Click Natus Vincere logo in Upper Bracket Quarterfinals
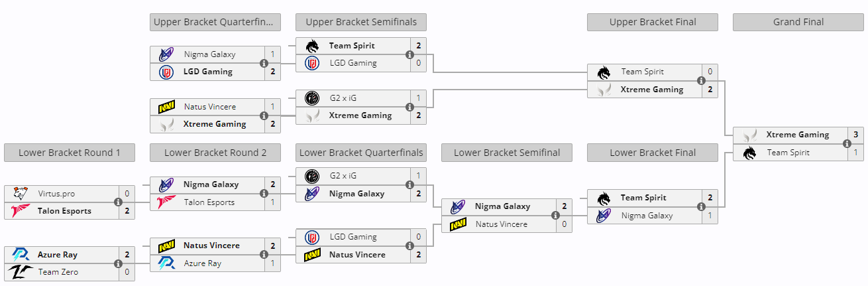868x286 pixels. tap(166, 107)
